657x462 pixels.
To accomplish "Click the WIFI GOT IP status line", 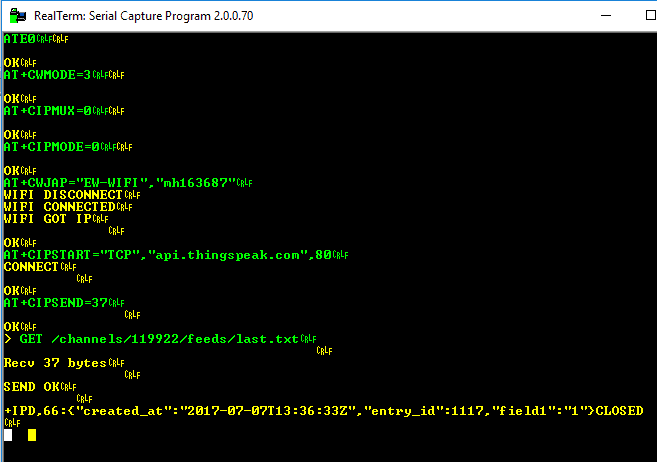I will pos(46,219).
